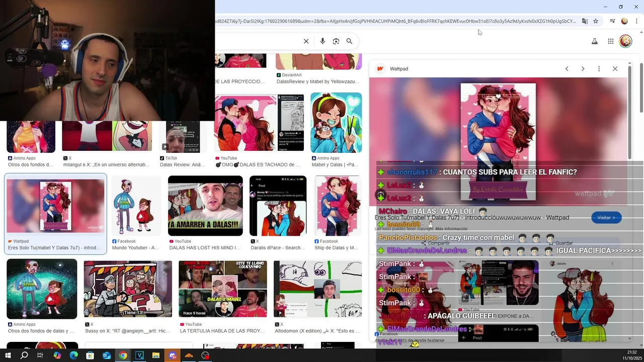This screenshot has width=644, height=362.
Task: Open Windows Start menu
Action: coord(8,355)
